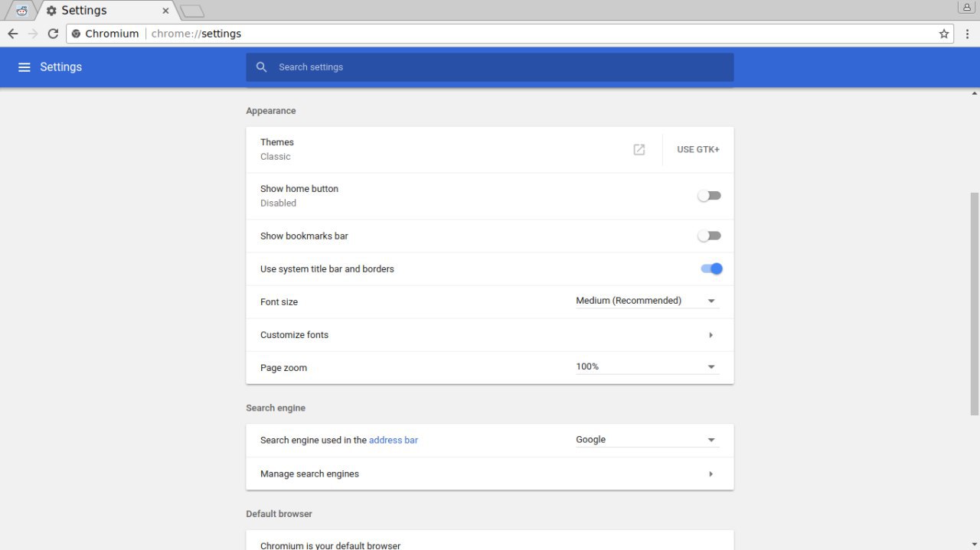The height and width of the screenshot is (550, 980).
Task: Enable Show home button toggle
Action: (x=709, y=196)
